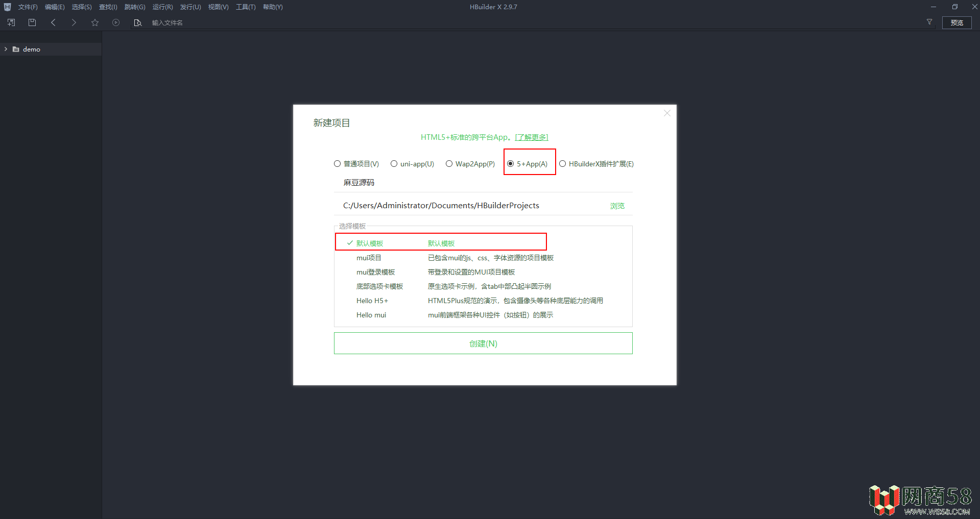Go back with the left arrow icon

(x=53, y=22)
